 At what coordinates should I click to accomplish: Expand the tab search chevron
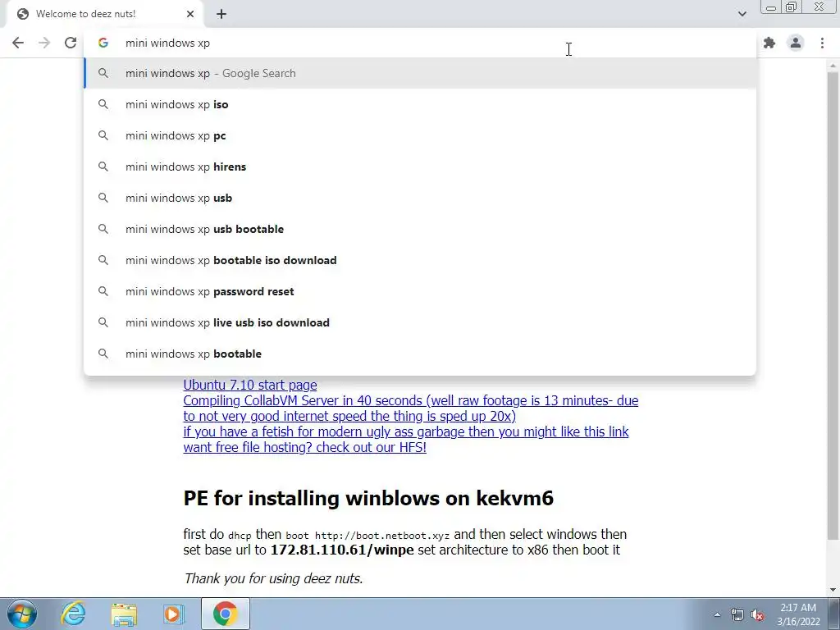742,14
